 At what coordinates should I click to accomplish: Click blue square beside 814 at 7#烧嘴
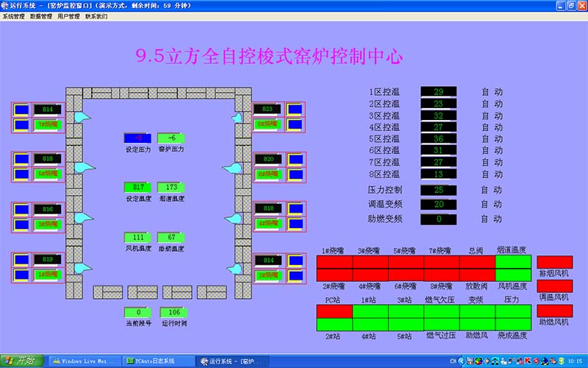[21, 110]
